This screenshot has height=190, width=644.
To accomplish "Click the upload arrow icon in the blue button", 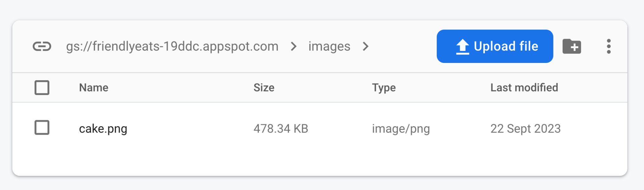I will pyautogui.click(x=463, y=47).
